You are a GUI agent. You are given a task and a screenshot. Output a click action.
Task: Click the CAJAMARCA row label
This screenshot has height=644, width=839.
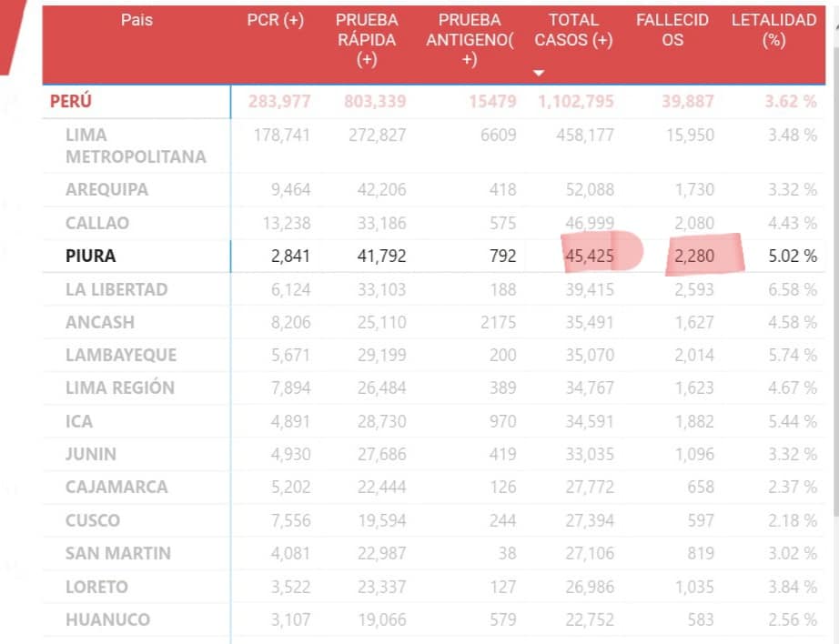[x=116, y=487]
